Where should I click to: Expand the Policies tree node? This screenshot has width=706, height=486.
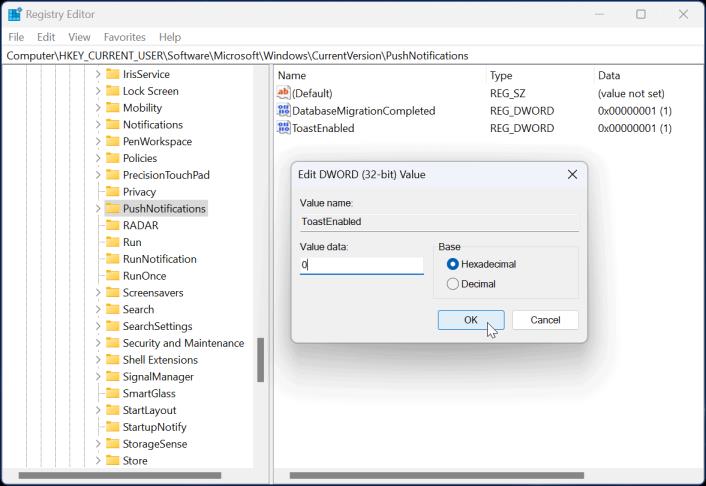(x=98, y=158)
